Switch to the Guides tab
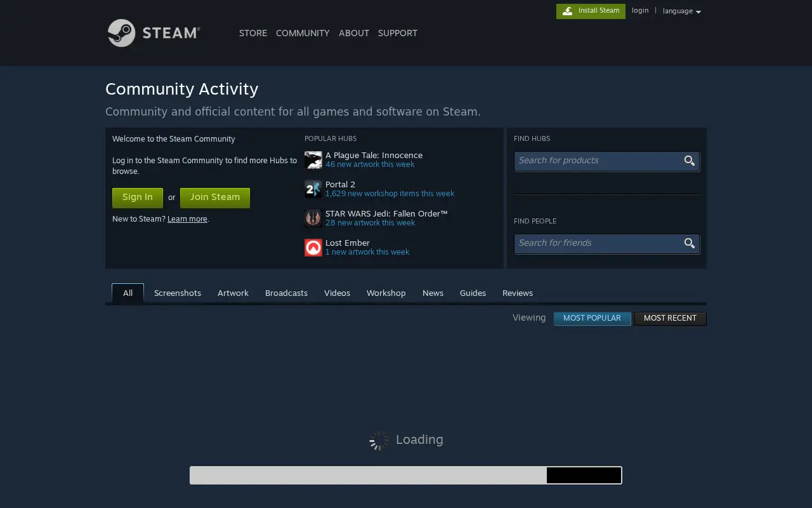812x508 pixels. point(473,293)
